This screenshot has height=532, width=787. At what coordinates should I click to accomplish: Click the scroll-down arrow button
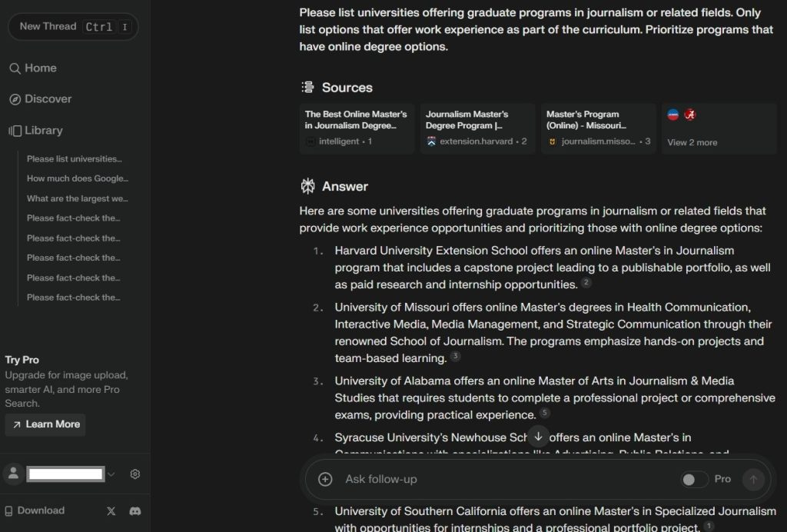click(x=538, y=436)
